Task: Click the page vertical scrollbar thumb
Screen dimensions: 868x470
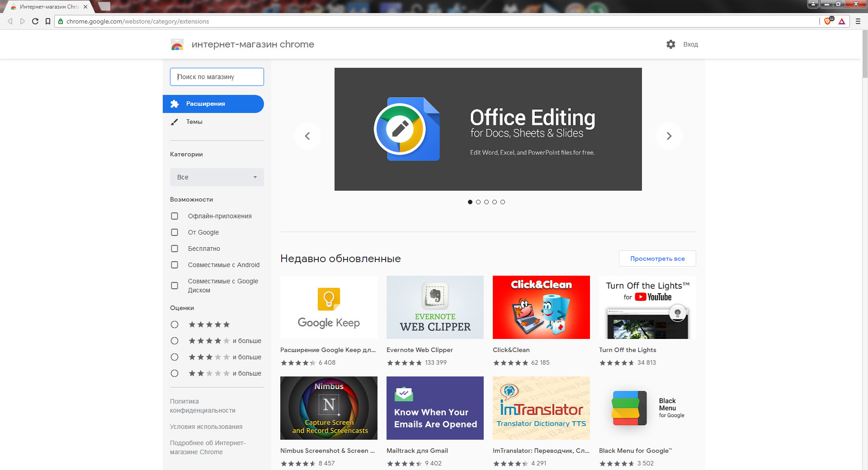Action: pyautogui.click(x=864, y=54)
